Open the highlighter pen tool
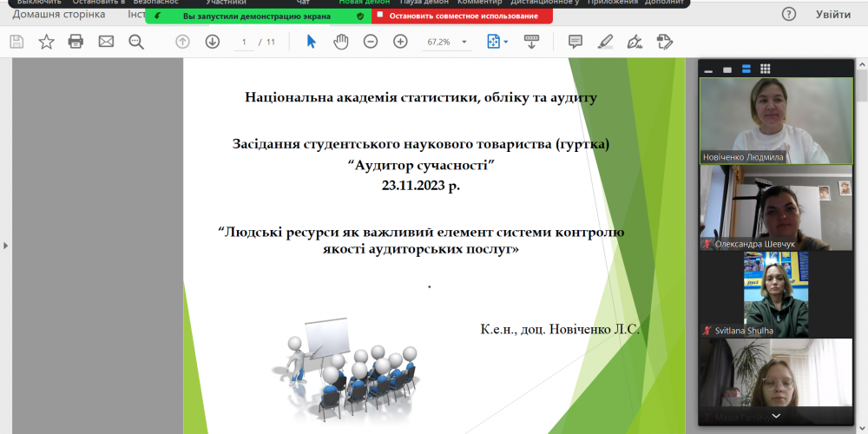Viewport: 868px width, 434px height. [605, 42]
